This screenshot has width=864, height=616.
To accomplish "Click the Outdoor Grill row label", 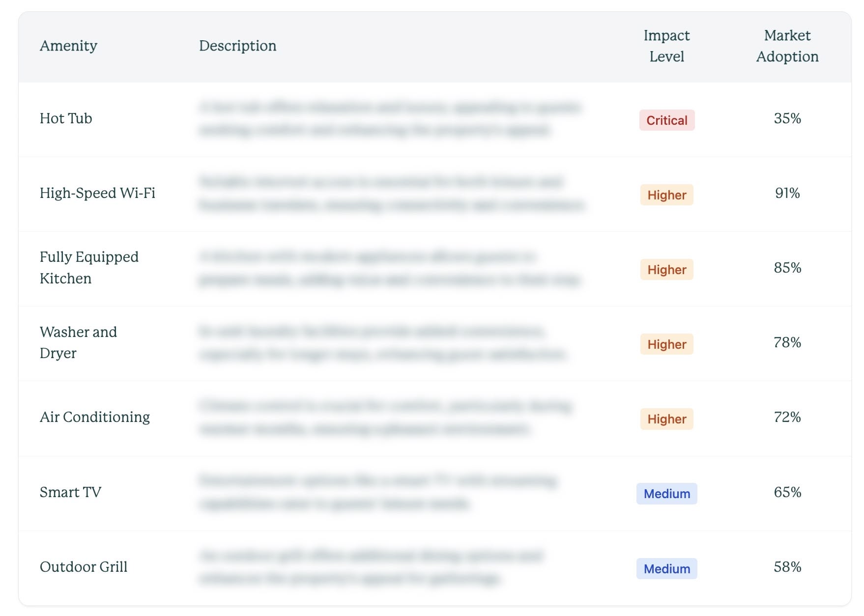I will [x=84, y=567].
